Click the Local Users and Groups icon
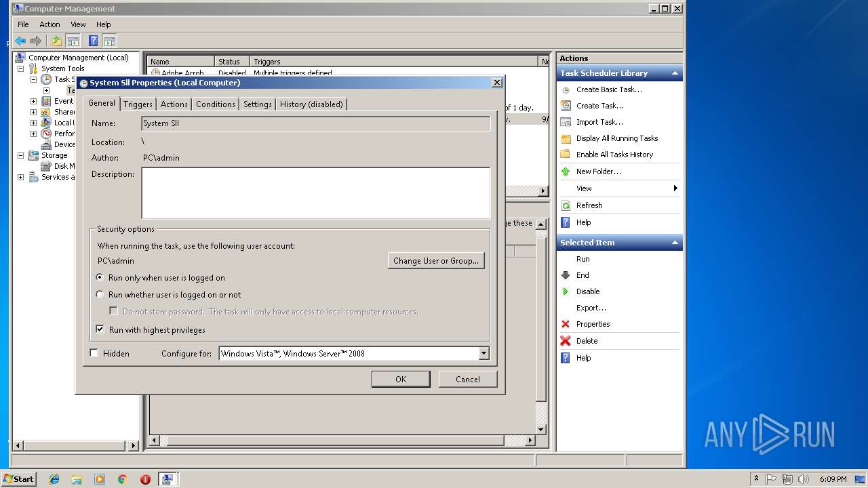868x488 pixels. pyautogui.click(x=46, y=123)
